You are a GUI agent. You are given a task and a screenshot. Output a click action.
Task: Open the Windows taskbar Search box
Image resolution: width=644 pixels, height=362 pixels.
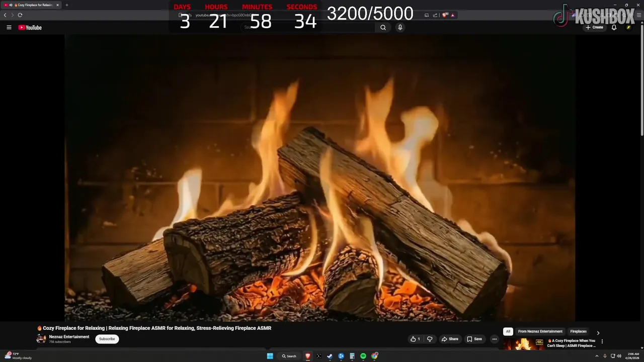click(289, 356)
